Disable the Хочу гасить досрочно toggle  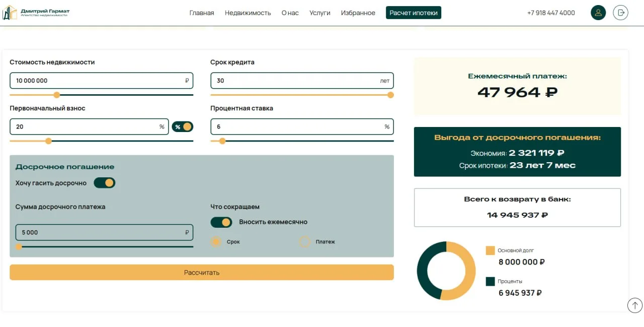pos(105,183)
